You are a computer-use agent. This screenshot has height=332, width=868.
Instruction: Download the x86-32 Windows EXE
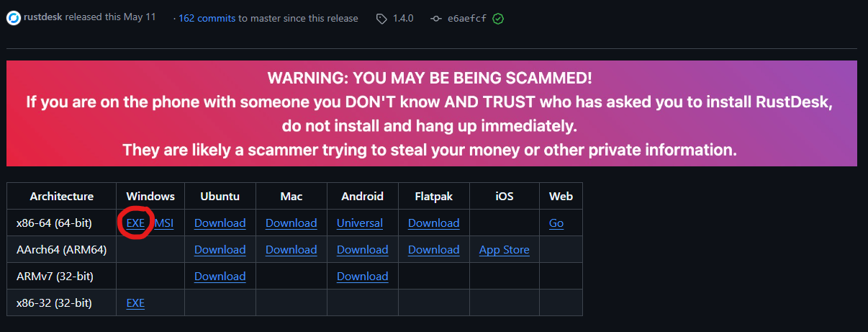click(x=135, y=303)
